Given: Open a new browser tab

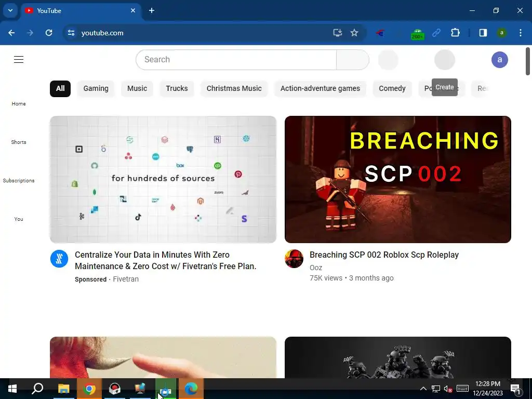Looking at the screenshot, I should coord(152,10).
